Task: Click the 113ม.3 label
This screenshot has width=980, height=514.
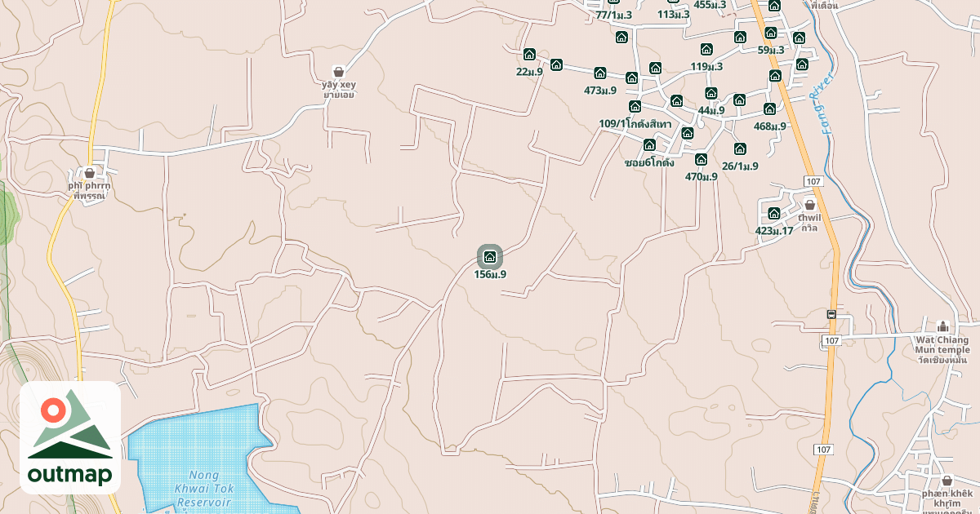Action: 674,14
